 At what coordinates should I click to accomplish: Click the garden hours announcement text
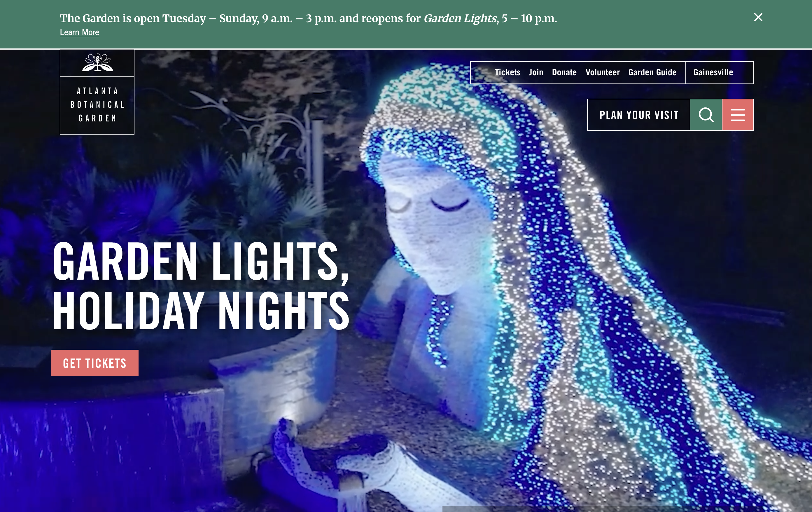(x=308, y=18)
